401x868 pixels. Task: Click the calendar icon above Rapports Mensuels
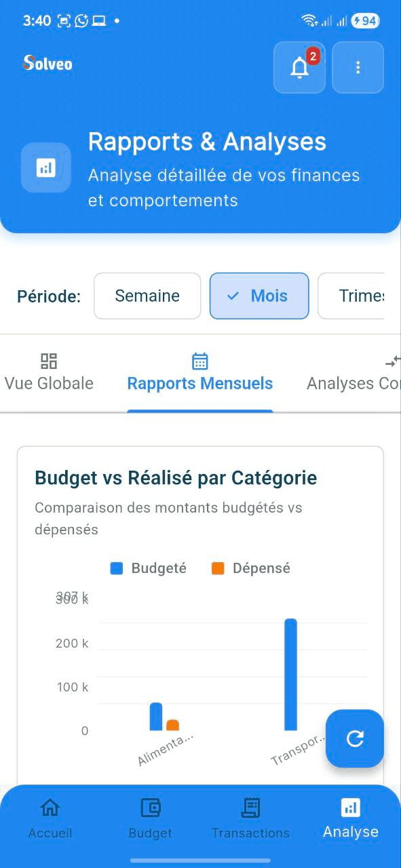pos(199,360)
